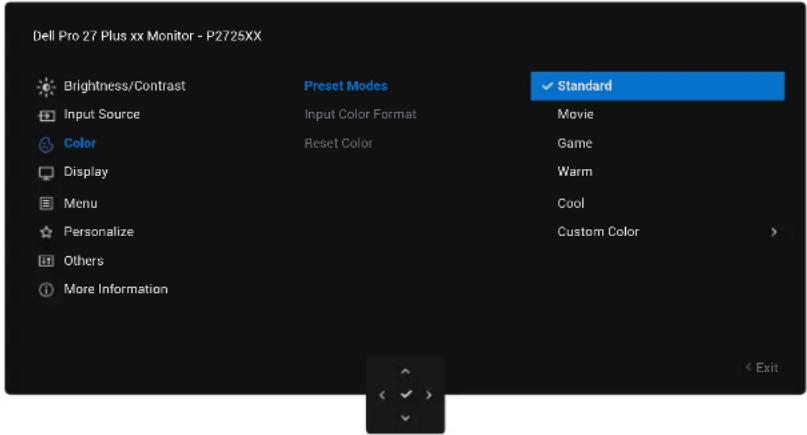Click the monitor title Dell Pro 27 Plus
This screenshot has height=435, width=807.
pos(147,36)
